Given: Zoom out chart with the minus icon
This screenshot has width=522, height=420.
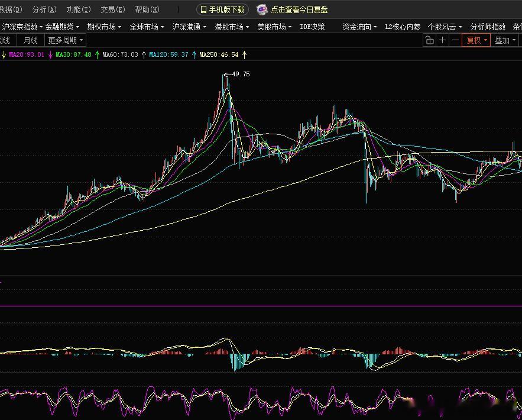Looking at the screenshot, I should coord(455,40).
